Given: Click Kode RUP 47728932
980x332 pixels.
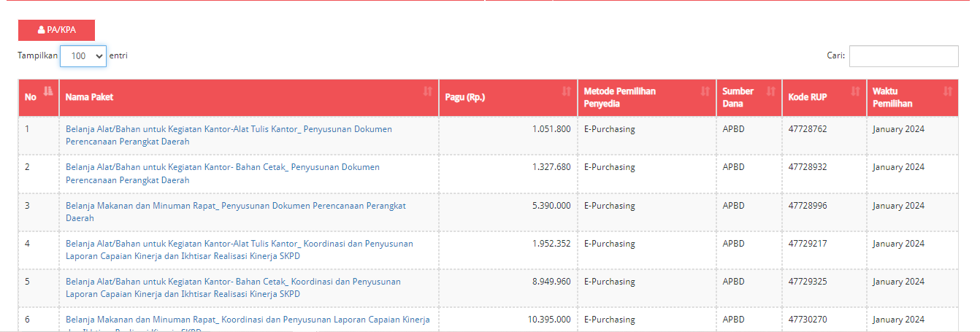Looking at the screenshot, I should [808, 167].
